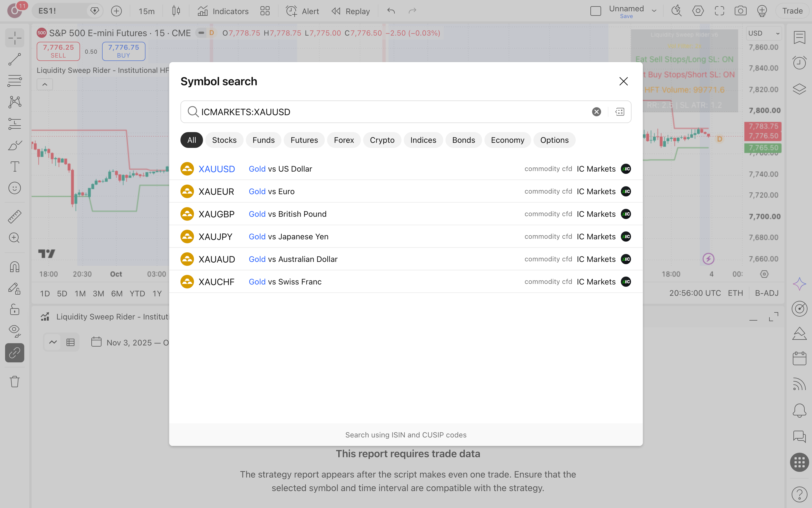Select the crosshair cursor tool
Image resolution: width=812 pixels, height=508 pixels.
14,38
